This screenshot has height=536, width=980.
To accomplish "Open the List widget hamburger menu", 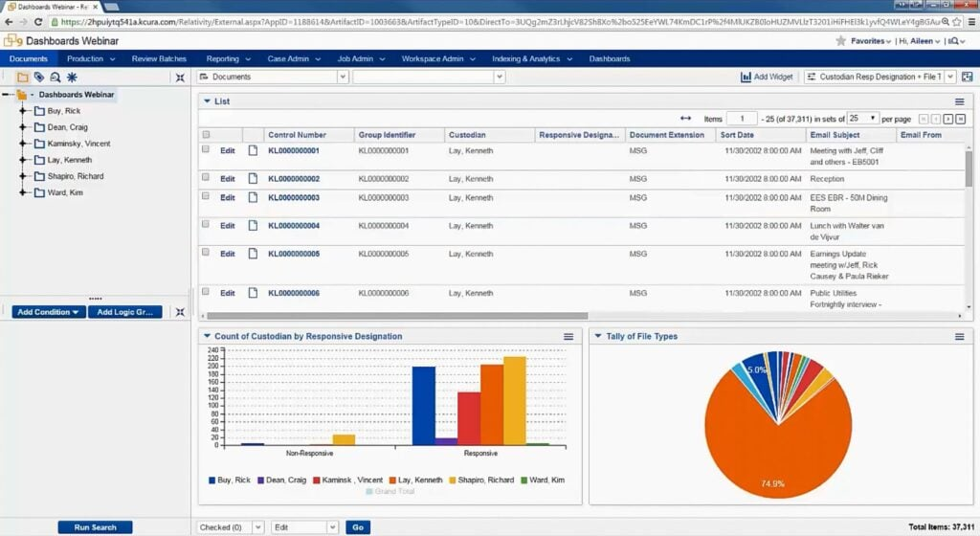I will [959, 101].
